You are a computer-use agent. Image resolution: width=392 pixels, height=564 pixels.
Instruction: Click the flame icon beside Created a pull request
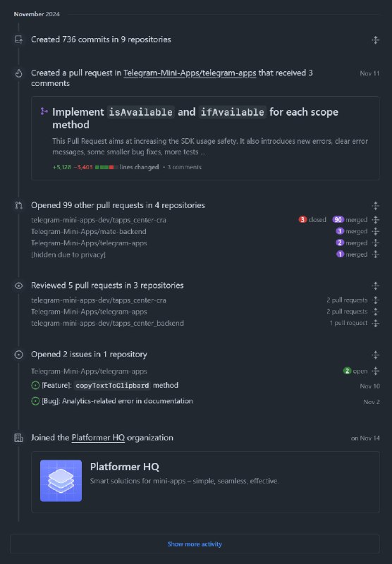pos(19,73)
